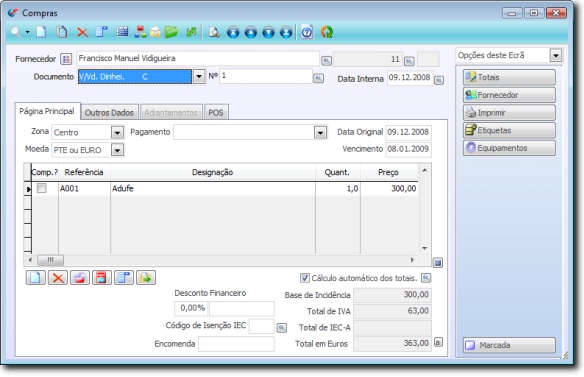The image size is (584, 377).
Task: Delete the record with red X toolbar icon
Action: pyautogui.click(x=82, y=32)
